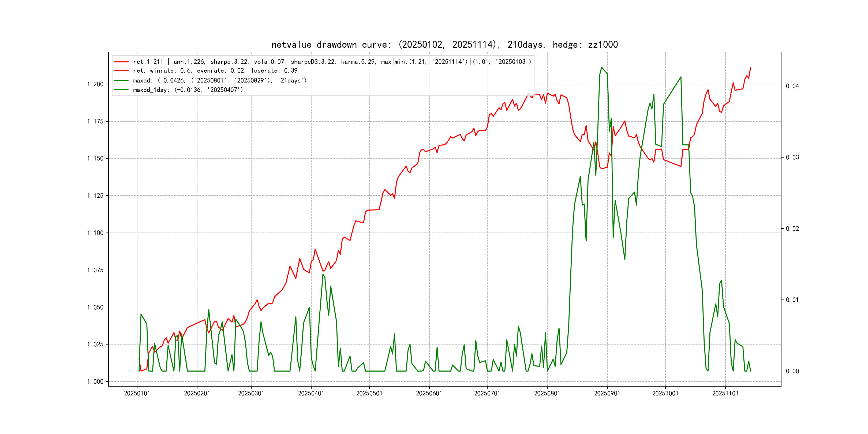Click the x-axis label 20250601
This screenshot has width=868, height=434.
429,394
